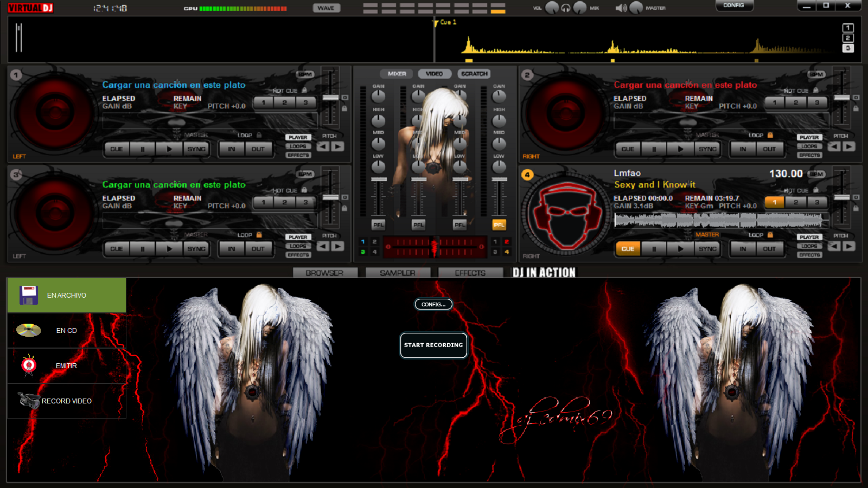Click SYNC on deck 1
Screen dimensions: 868x488
(196, 149)
